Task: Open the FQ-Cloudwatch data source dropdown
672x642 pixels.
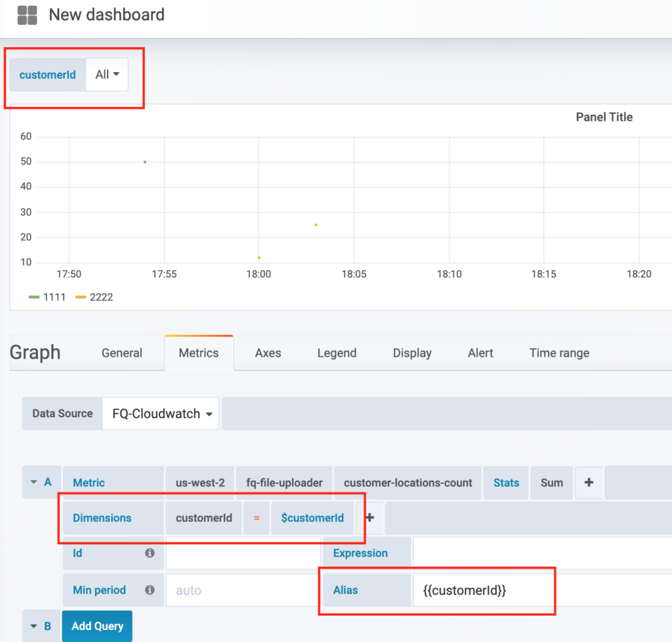Action: click(161, 414)
